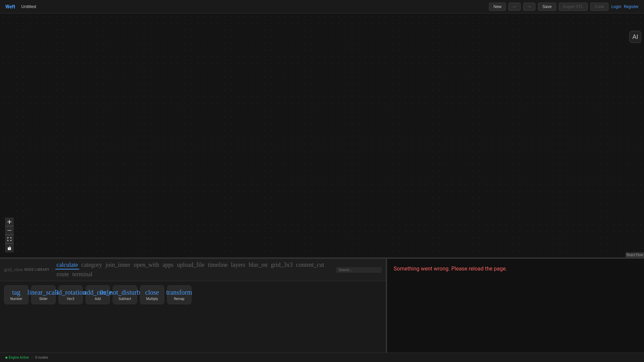644x362 pixels.
Task: Add the Add math node
Action: click(x=98, y=295)
